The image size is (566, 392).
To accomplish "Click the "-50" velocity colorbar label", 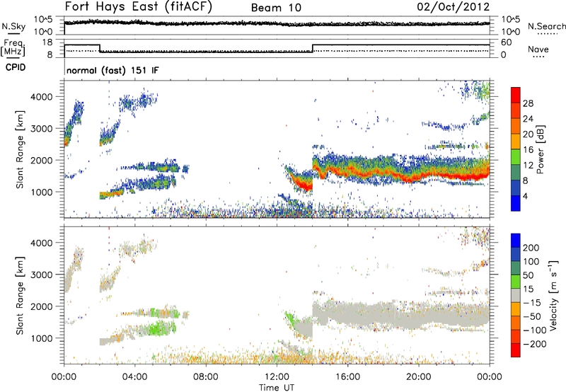I will click(532, 316).
